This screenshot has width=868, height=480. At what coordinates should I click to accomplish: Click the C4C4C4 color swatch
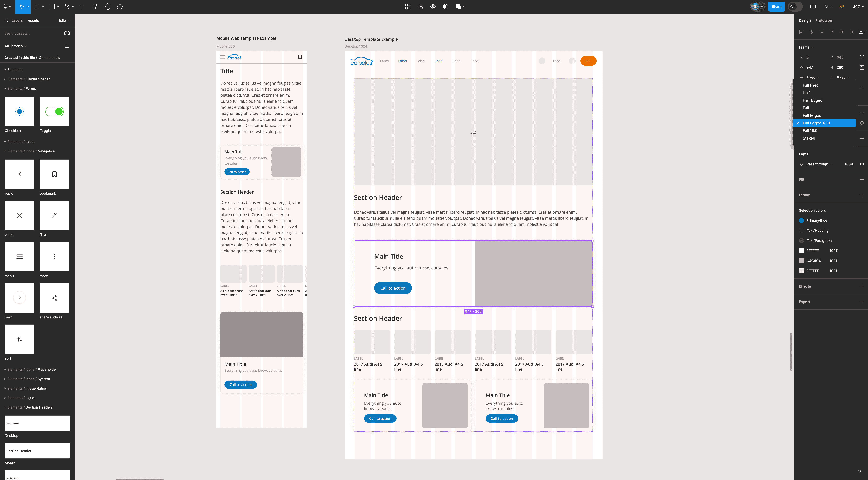click(x=802, y=261)
